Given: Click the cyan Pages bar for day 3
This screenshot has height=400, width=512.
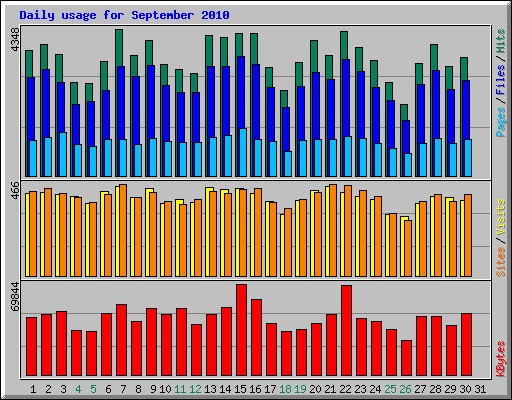Looking at the screenshot, I should tap(63, 154).
